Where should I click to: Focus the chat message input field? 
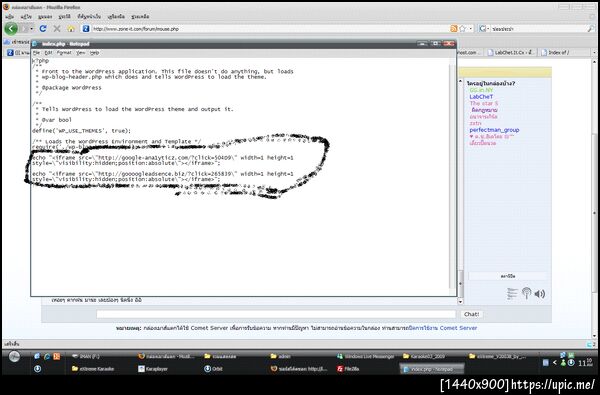(x=276, y=314)
